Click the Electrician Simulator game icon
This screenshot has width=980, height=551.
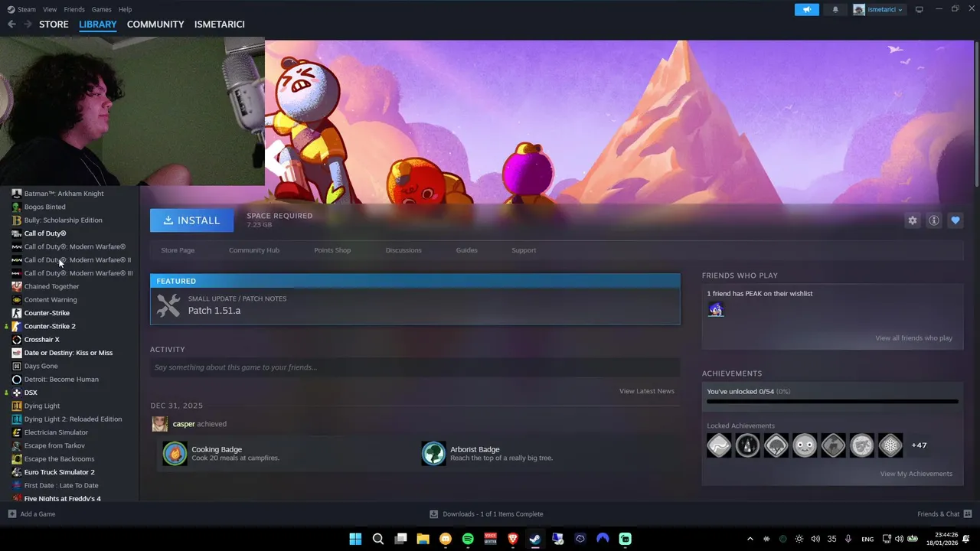(17, 432)
